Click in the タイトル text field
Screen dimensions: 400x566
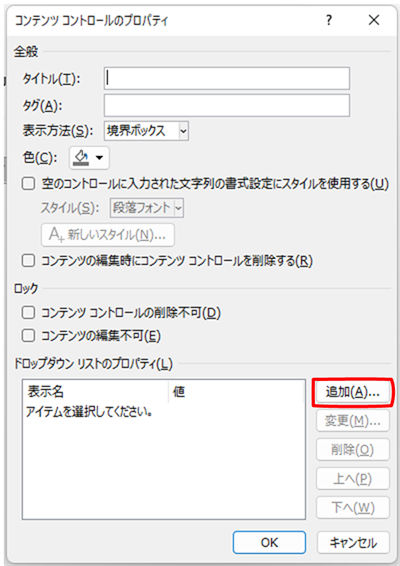click(x=227, y=78)
